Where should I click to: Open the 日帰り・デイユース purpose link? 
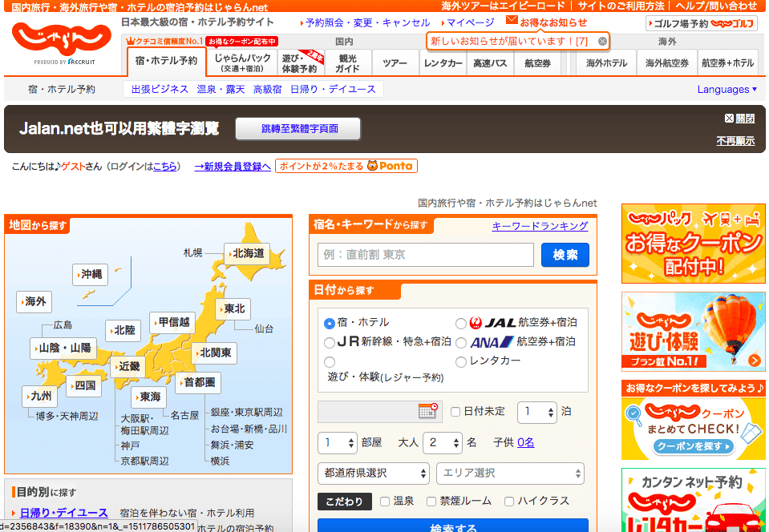[x=63, y=513]
